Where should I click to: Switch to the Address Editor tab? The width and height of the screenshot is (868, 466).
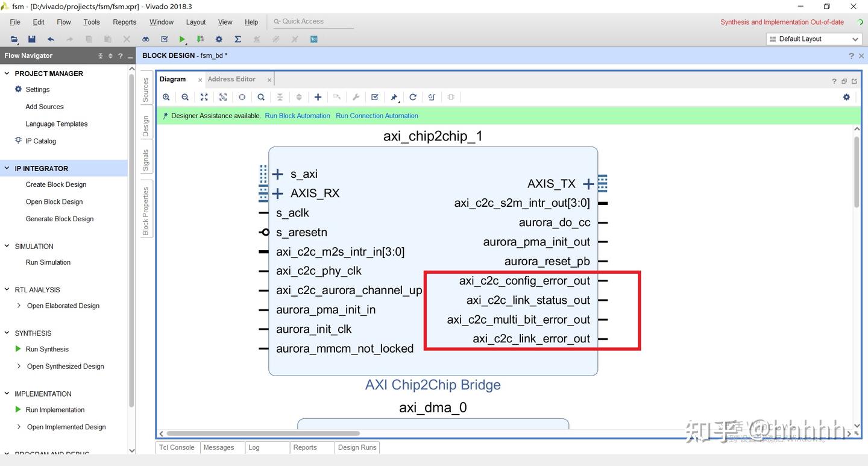(231, 79)
